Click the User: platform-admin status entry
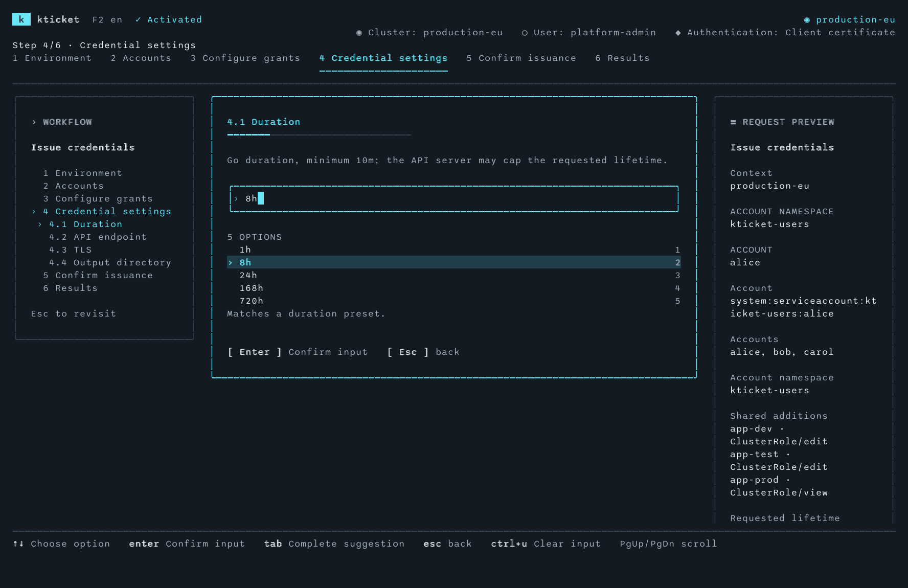Image resolution: width=908 pixels, height=588 pixels. [x=588, y=32]
